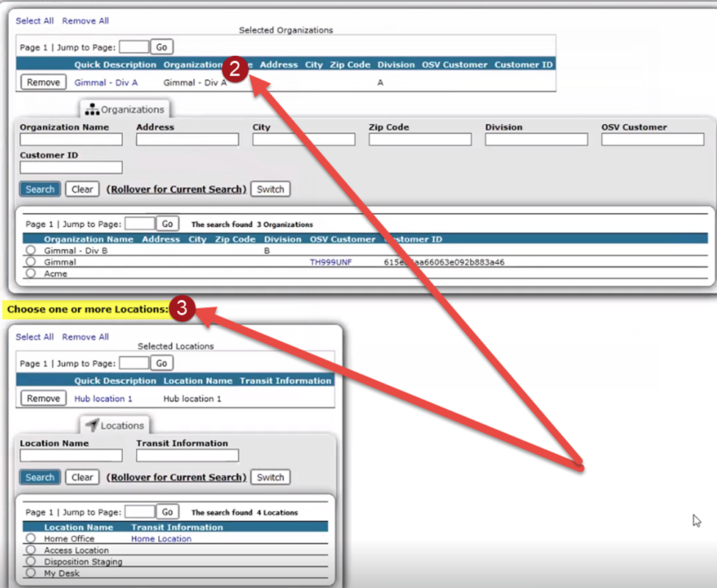Select the Disposition Staging radio button
The image size is (717, 588).
[30, 562]
